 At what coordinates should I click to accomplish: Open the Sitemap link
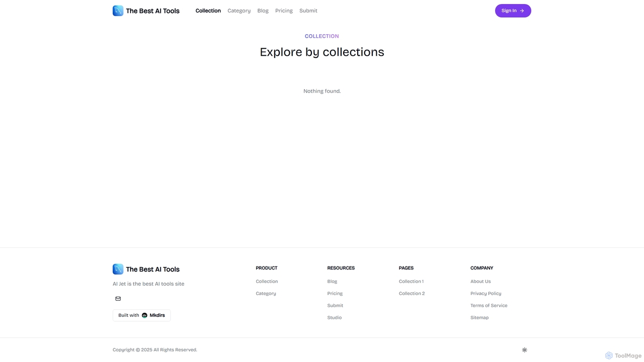click(479, 318)
